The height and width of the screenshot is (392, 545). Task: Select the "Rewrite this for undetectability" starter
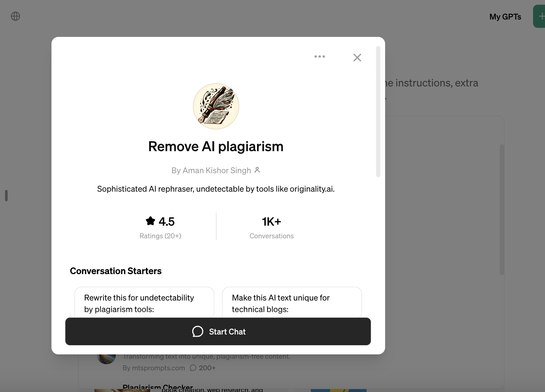coord(144,303)
